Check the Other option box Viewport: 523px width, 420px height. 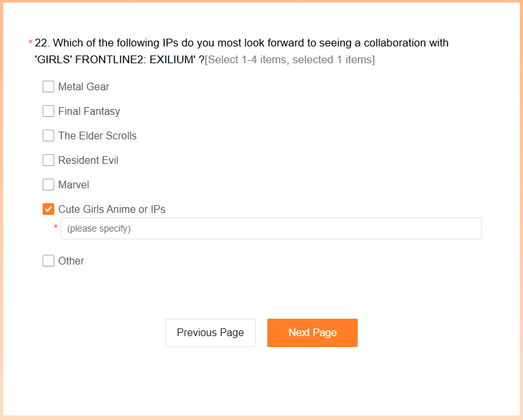click(x=48, y=261)
